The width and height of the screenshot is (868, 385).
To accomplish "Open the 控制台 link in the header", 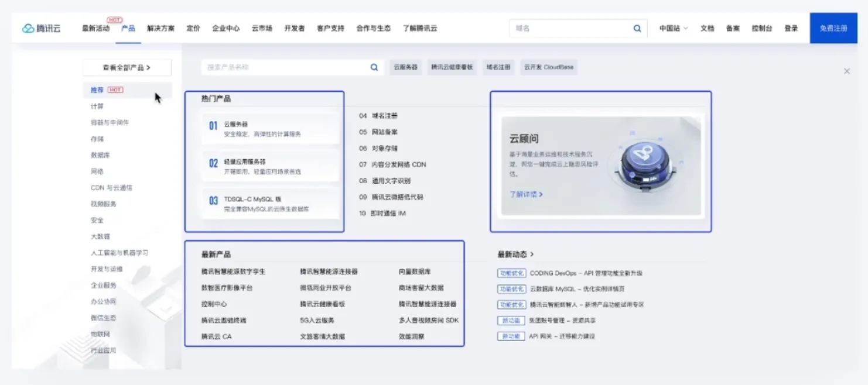I will (x=762, y=28).
